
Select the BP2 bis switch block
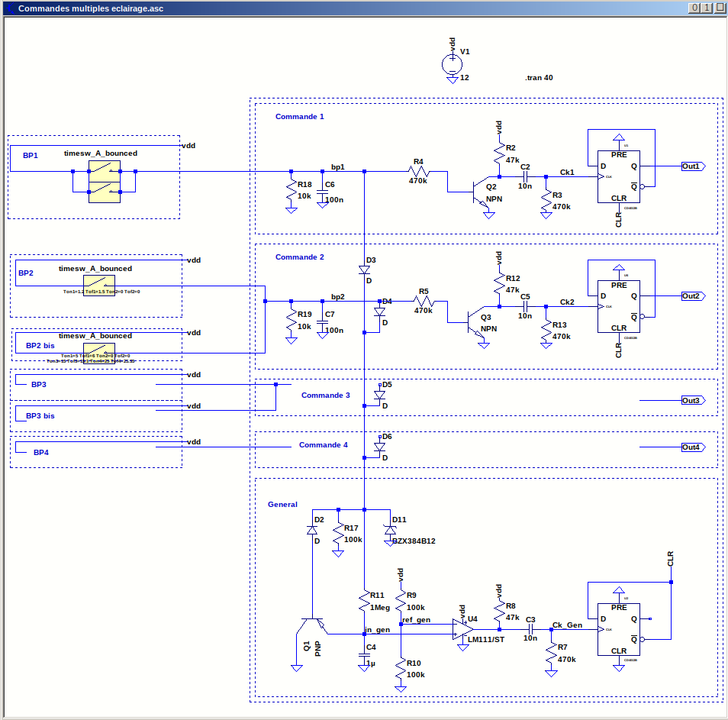[x=99, y=353]
